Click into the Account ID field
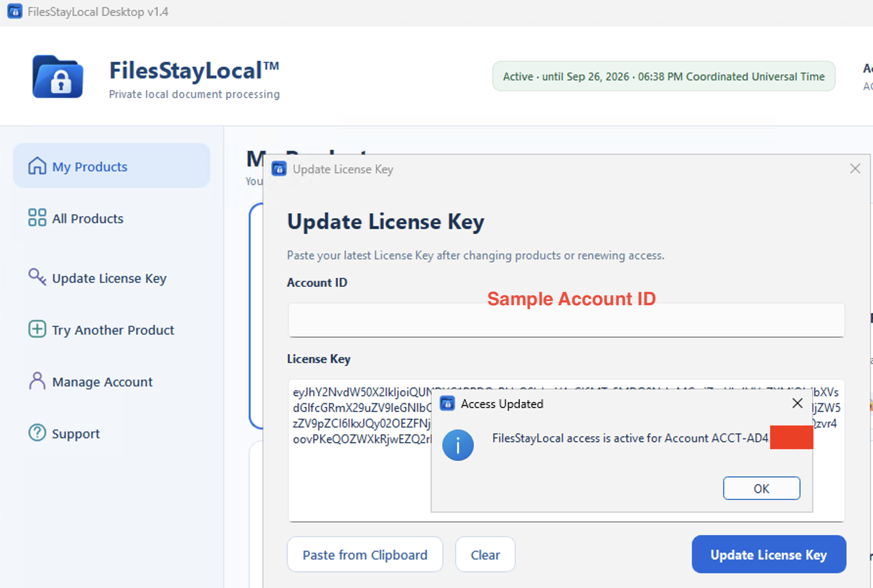The width and height of the screenshot is (873, 588). pos(566,320)
